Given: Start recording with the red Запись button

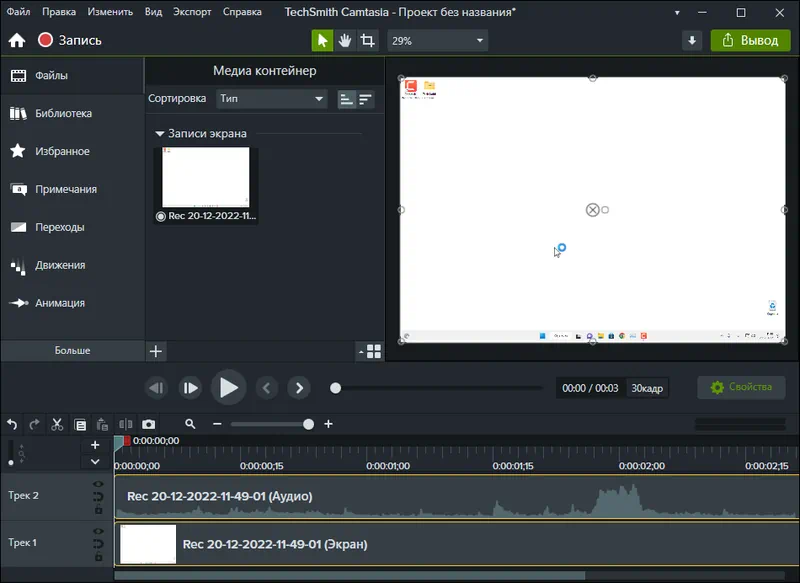Looking at the screenshot, I should (70, 40).
